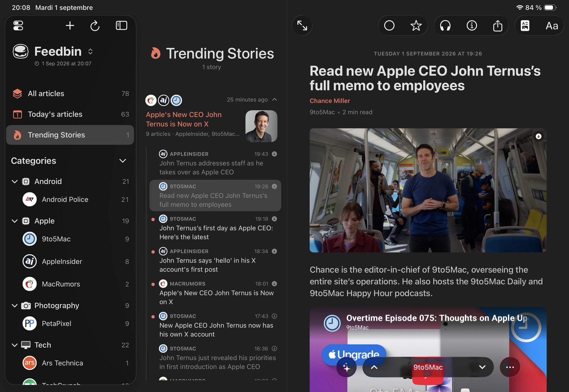This screenshot has width=569, height=392.
Task: Select Trending Stories in sidebar
Action: [x=70, y=135]
